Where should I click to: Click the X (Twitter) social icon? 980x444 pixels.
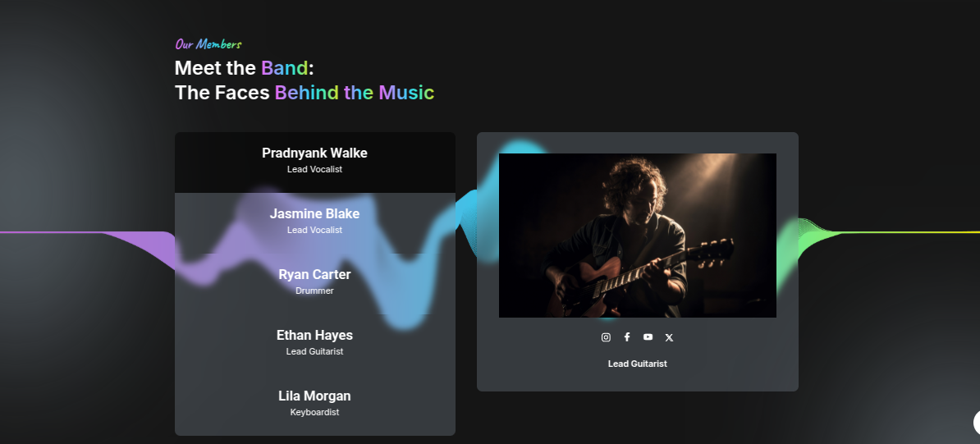(670, 337)
